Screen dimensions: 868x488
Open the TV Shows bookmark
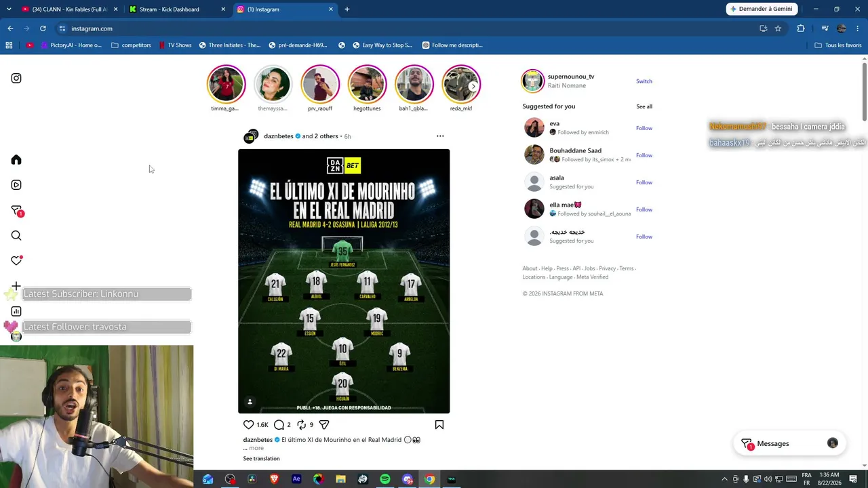point(175,45)
